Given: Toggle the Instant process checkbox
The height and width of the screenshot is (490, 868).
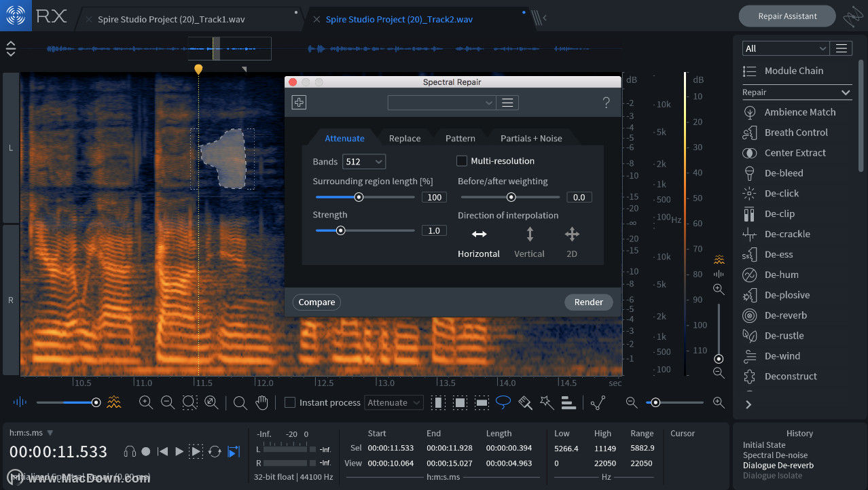Looking at the screenshot, I should (290, 402).
